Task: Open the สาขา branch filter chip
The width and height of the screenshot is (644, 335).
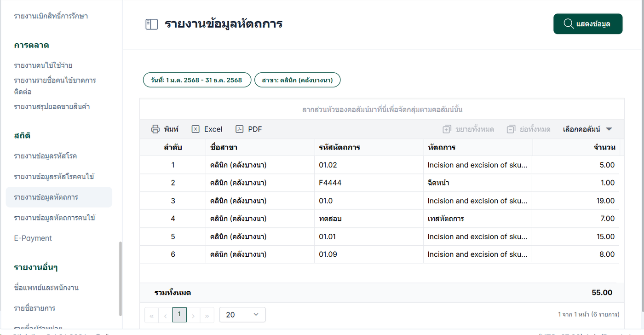Action: point(298,80)
